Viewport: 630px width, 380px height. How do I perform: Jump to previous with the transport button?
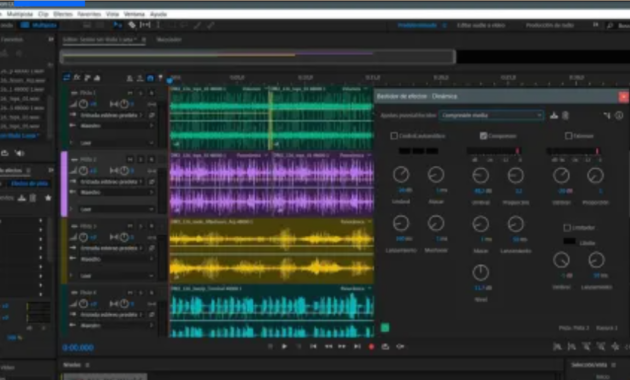(x=313, y=346)
